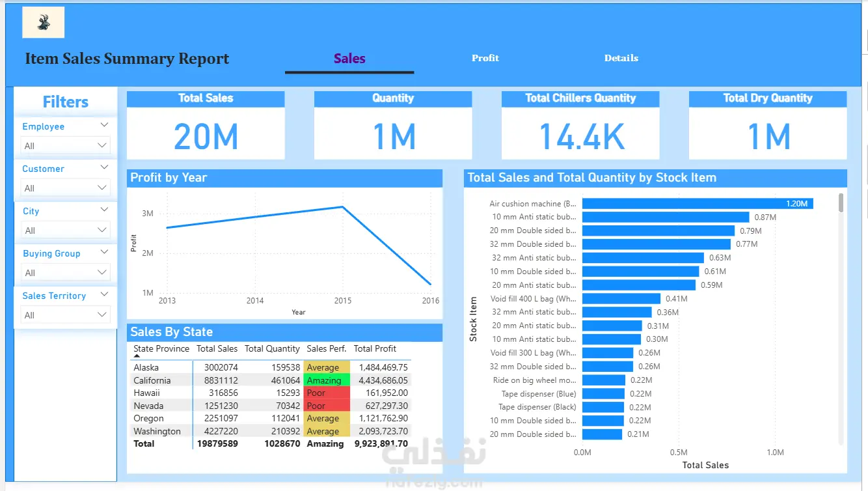Collapse the Buying Group filter header chevron
868x491 pixels.
click(104, 252)
